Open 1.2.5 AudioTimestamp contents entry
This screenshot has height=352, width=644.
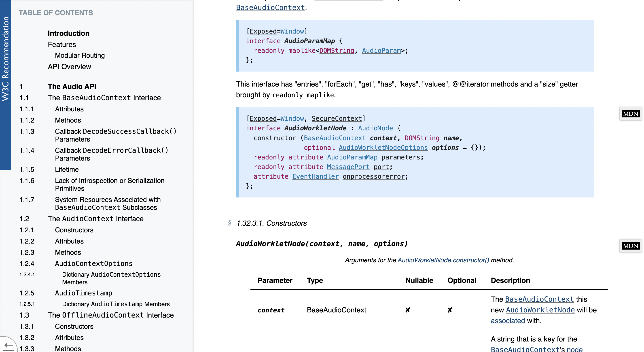(83, 293)
